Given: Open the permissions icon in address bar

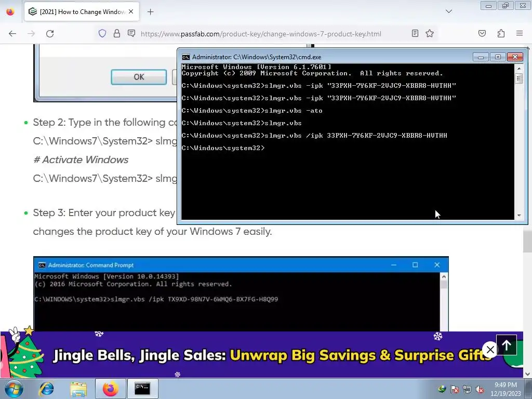Looking at the screenshot, I should click(131, 33).
